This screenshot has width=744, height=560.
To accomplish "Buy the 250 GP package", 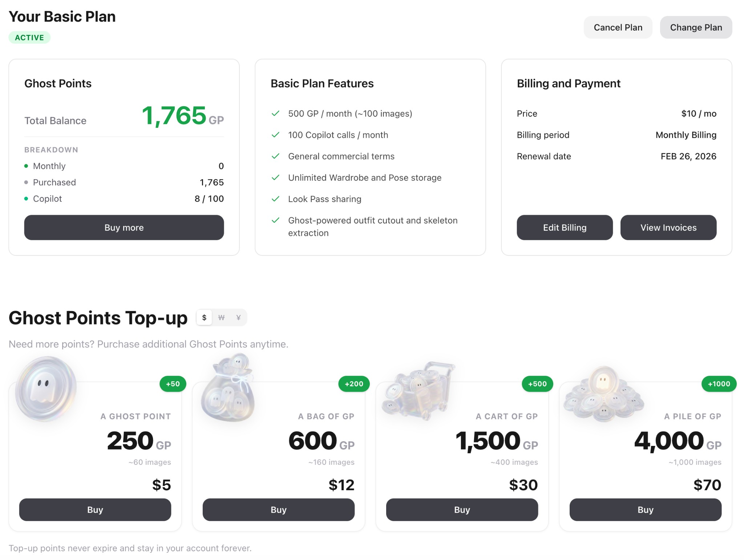I will [x=95, y=509].
